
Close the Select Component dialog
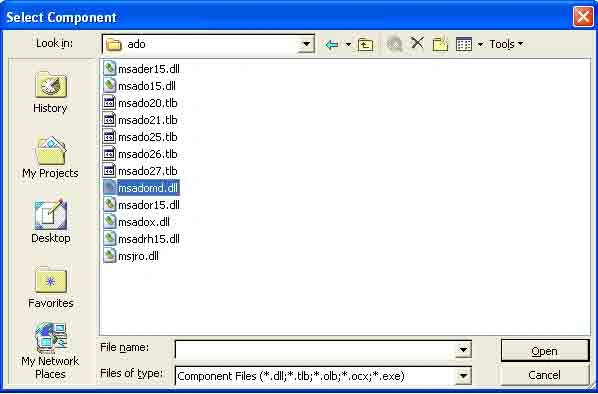click(x=583, y=17)
